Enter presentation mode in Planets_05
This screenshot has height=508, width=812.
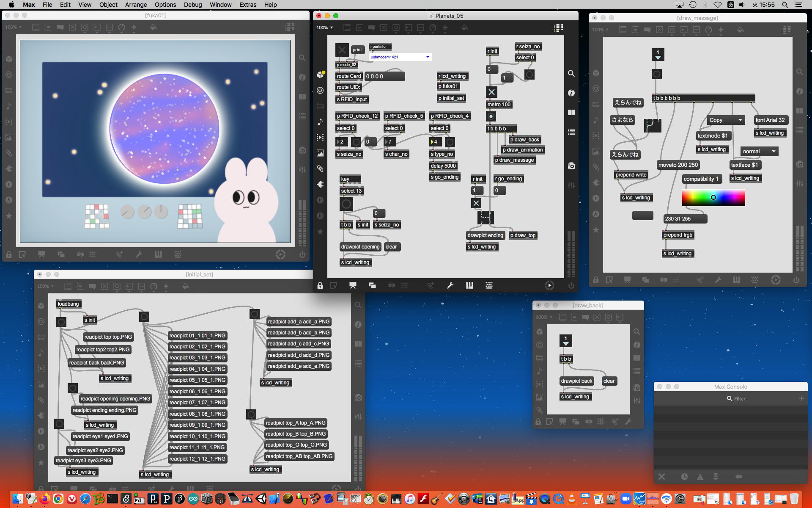point(353,286)
